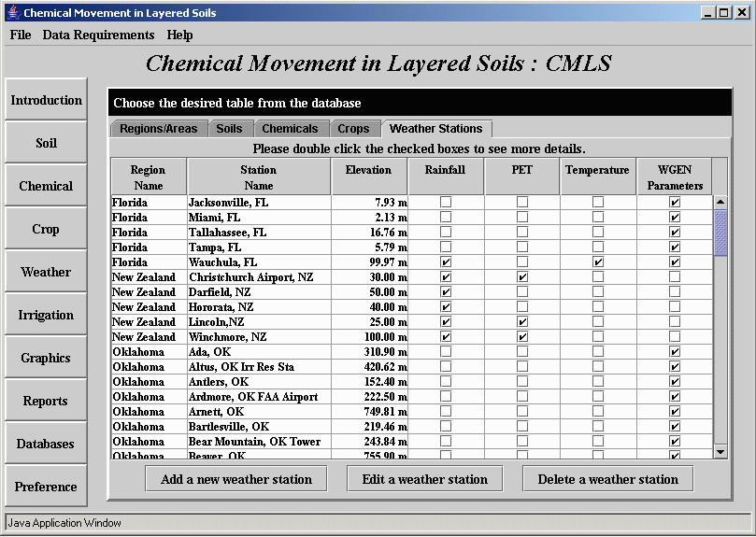Click the Java application icon in title bar
Screen dimensions: 756x537
pyautogui.click(x=14, y=12)
